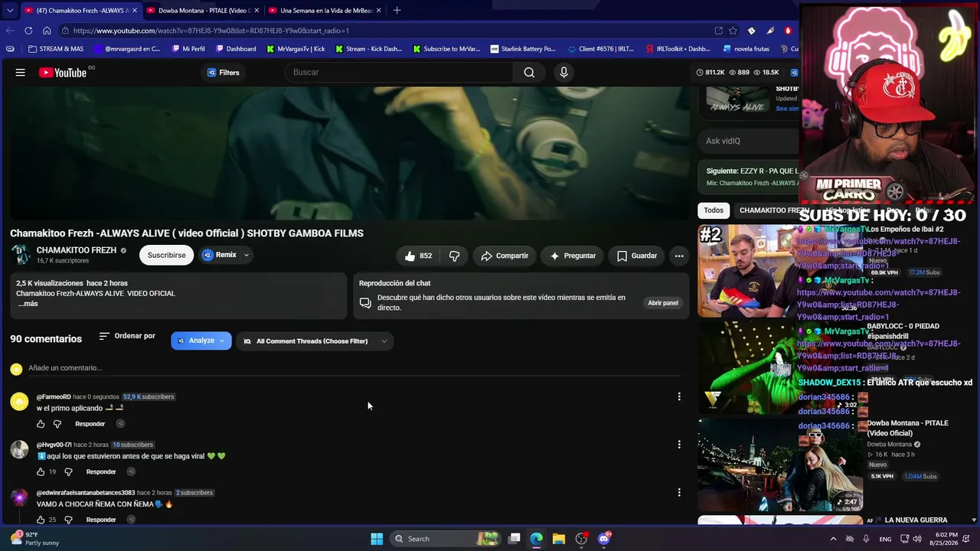Screen dimensions: 980x551
Task: Open options menu for the @FarmeoRD comment
Action: tap(678, 396)
